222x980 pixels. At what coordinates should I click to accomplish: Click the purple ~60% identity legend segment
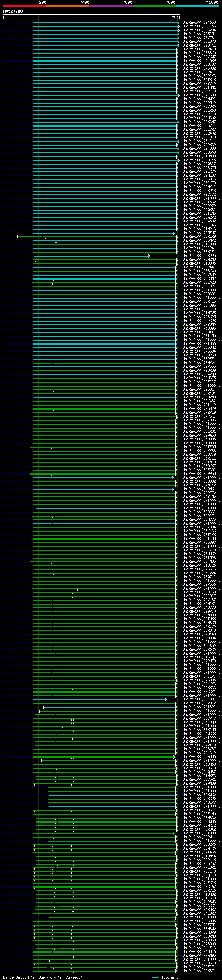(x=111, y=6)
